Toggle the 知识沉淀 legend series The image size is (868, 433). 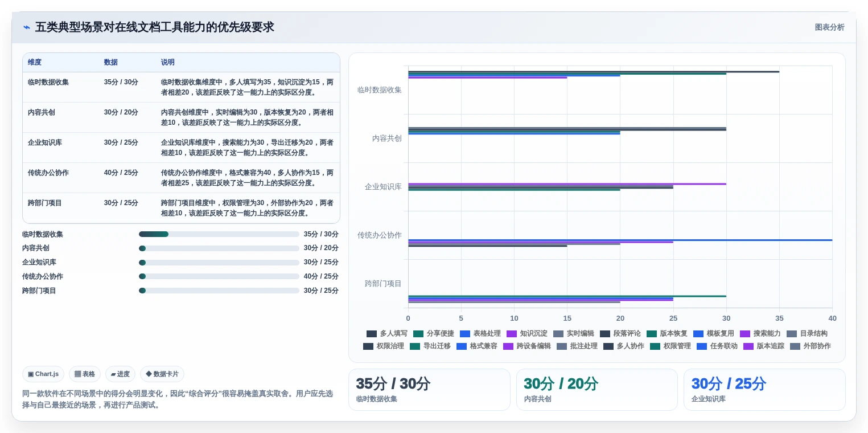tap(526, 333)
